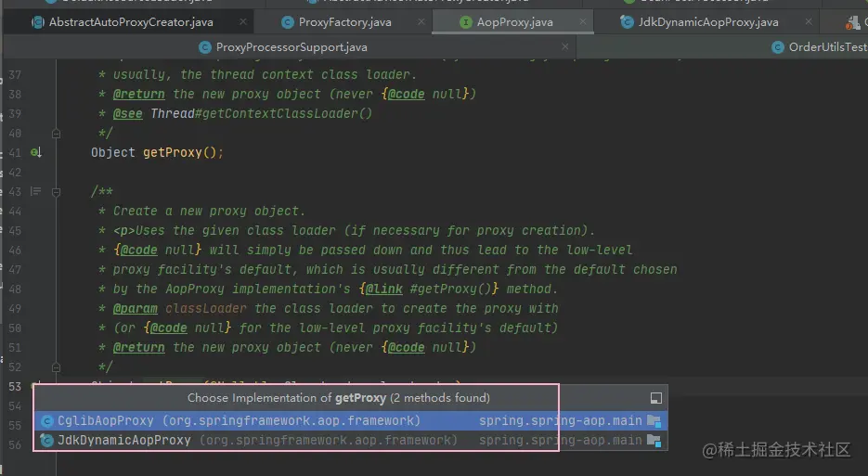Choose CglibAopProxy implementation in popup
868x476 pixels.
[x=351, y=420]
